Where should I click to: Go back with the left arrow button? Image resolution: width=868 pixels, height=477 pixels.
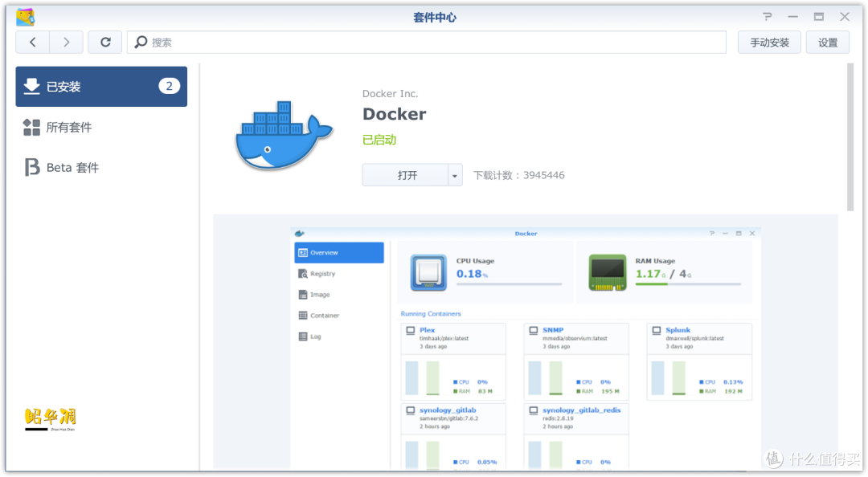(33, 42)
